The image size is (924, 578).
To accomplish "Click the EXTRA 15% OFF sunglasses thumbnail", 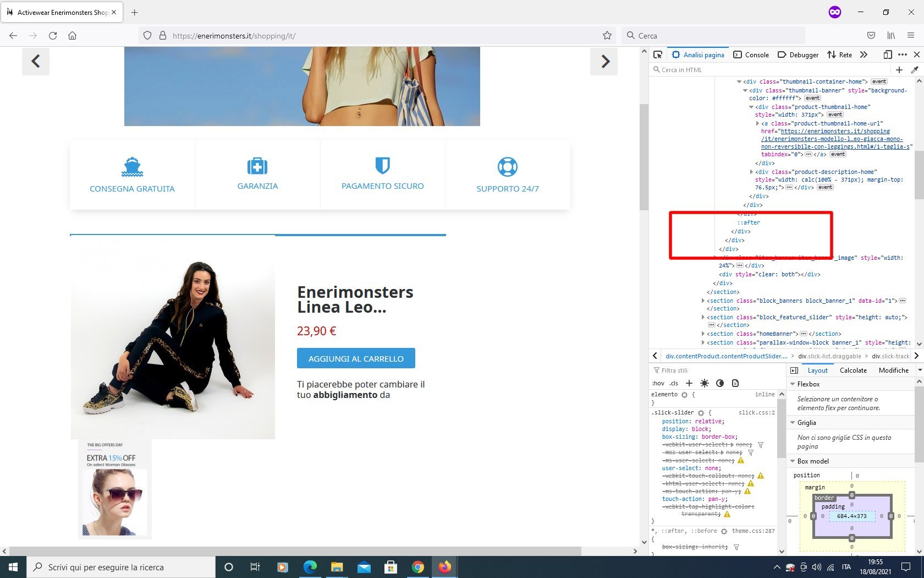I will (x=114, y=489).
